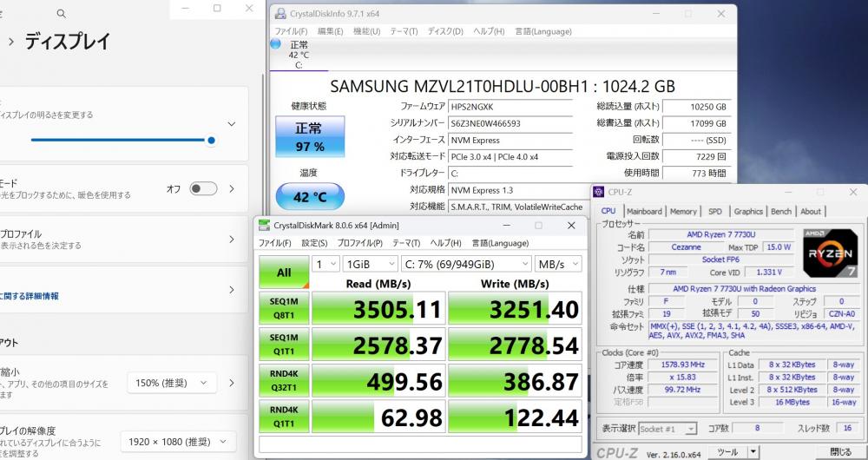Open CrystalDiskMark プロファイル(P) menu
Viewport: 868px width, 460px height.
click(360, 243)
